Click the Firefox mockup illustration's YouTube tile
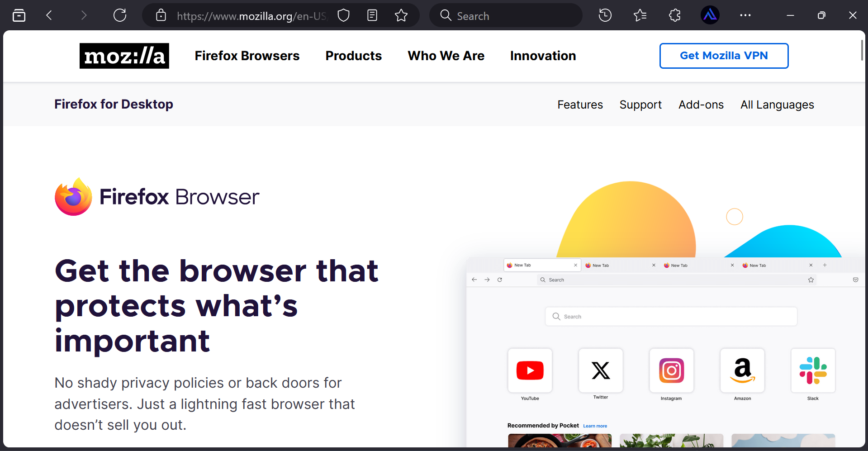Screen dimensions: 868x451 pyautogui.click(x=530, y=370)
